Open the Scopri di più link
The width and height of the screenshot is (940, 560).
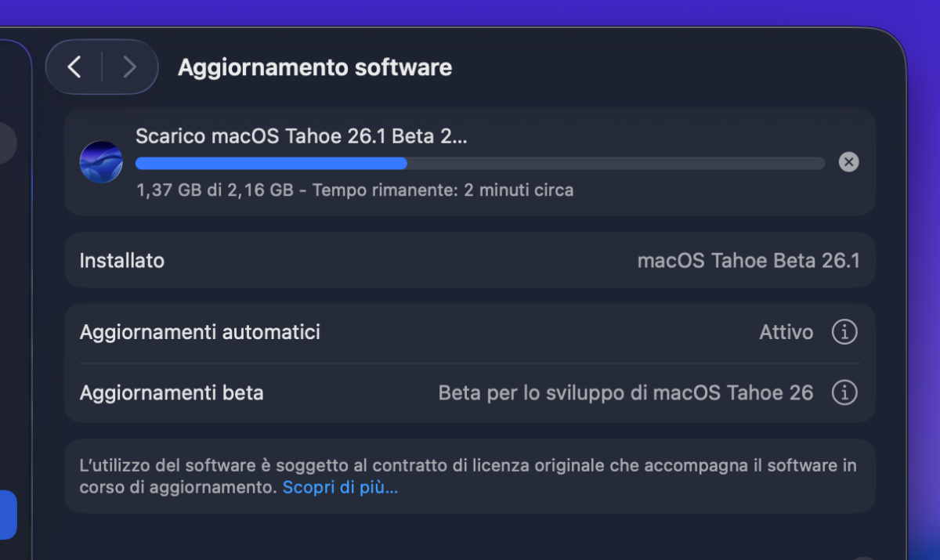coord(340,487)
